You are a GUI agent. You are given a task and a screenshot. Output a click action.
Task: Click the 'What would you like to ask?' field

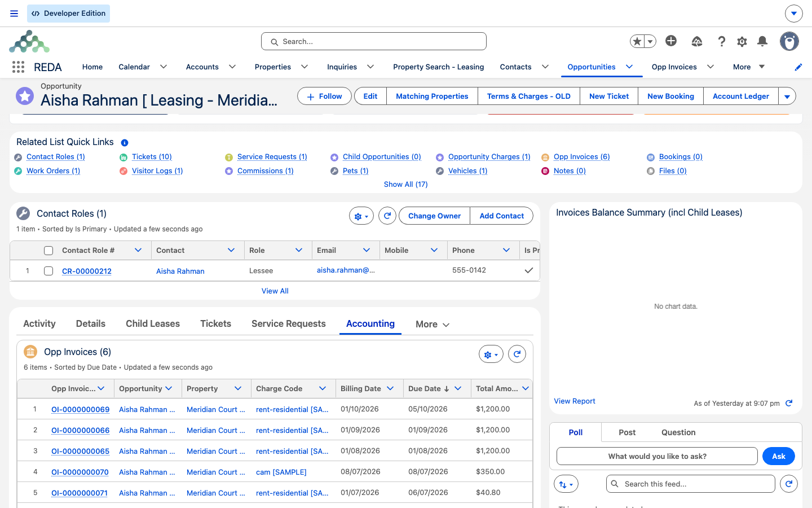657,456
